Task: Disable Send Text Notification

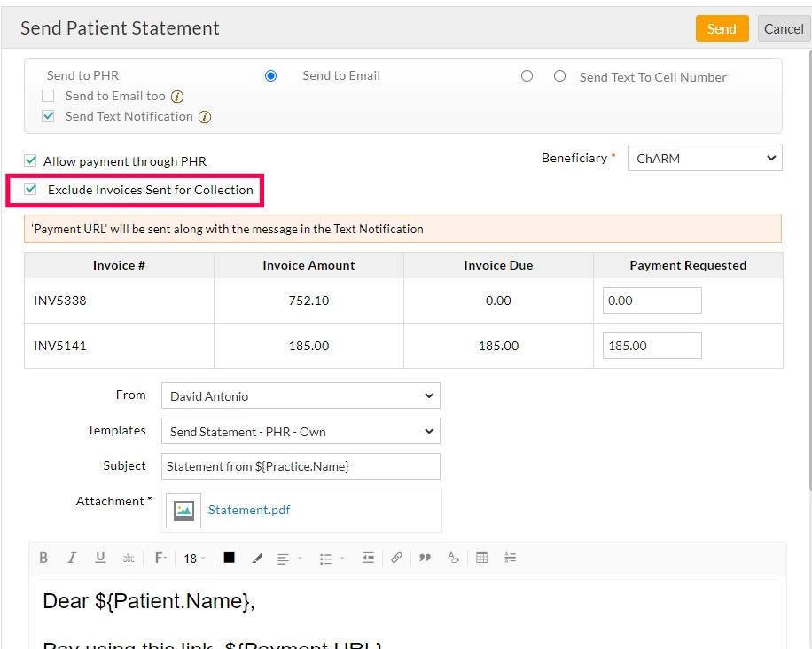Action: 47,116
